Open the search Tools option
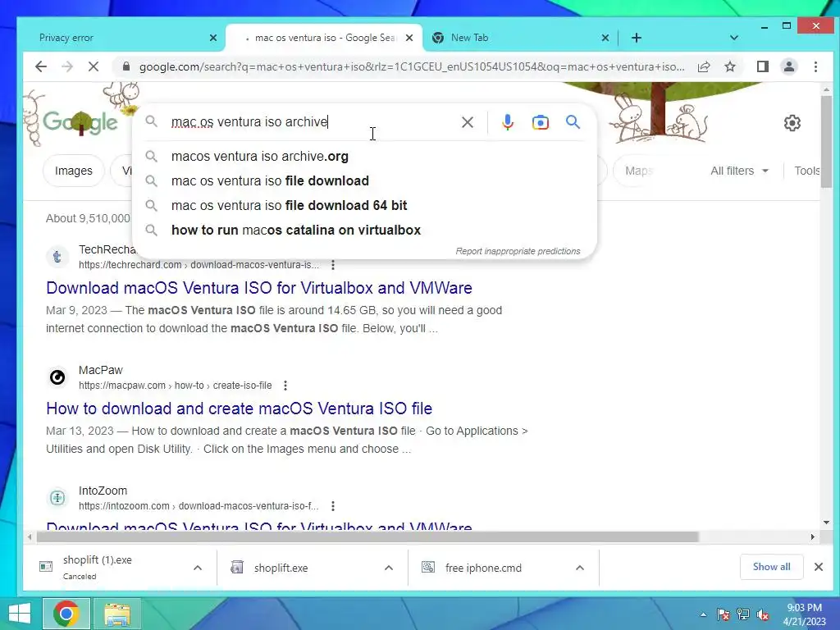This screenshot has width=840, height=630. [x=807, y=171]
